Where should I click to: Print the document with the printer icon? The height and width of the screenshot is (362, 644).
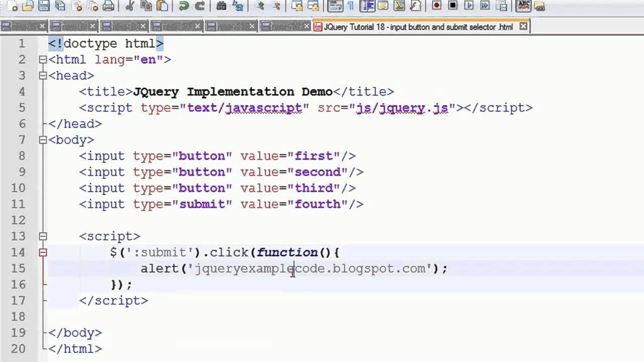[x=109, y=6]
